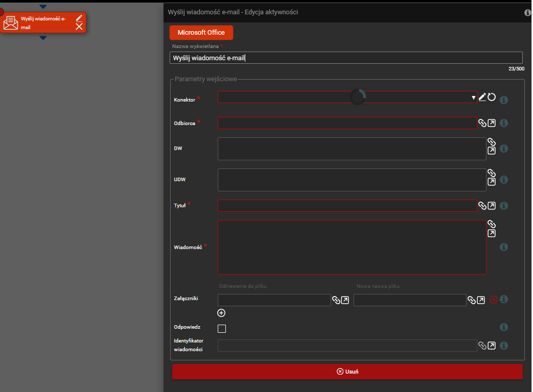
Task: Click the link icon next to Odbiorca
Action: click(482, 123)
